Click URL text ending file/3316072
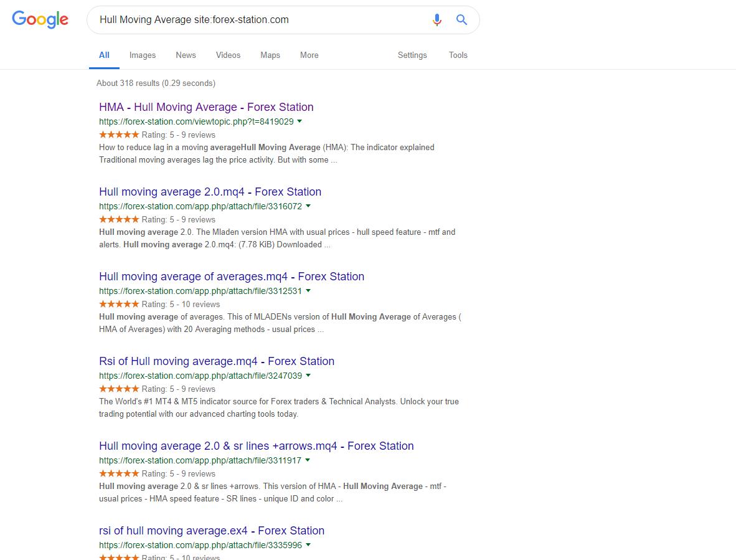This screenshot has height=560, width=736. (x=201, y=206)
